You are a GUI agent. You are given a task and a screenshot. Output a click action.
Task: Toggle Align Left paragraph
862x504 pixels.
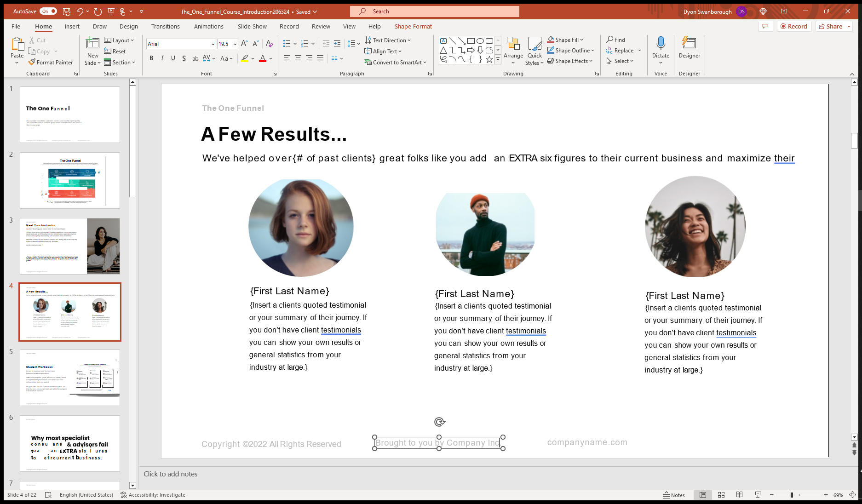(287, 58)
